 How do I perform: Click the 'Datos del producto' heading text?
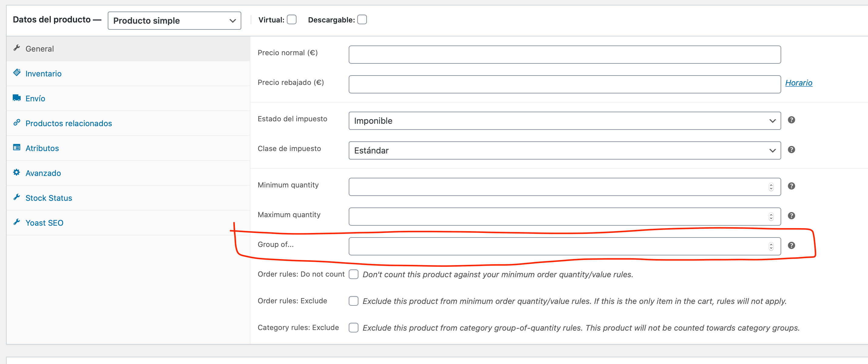pyautogui.click(x=52, y=19)
